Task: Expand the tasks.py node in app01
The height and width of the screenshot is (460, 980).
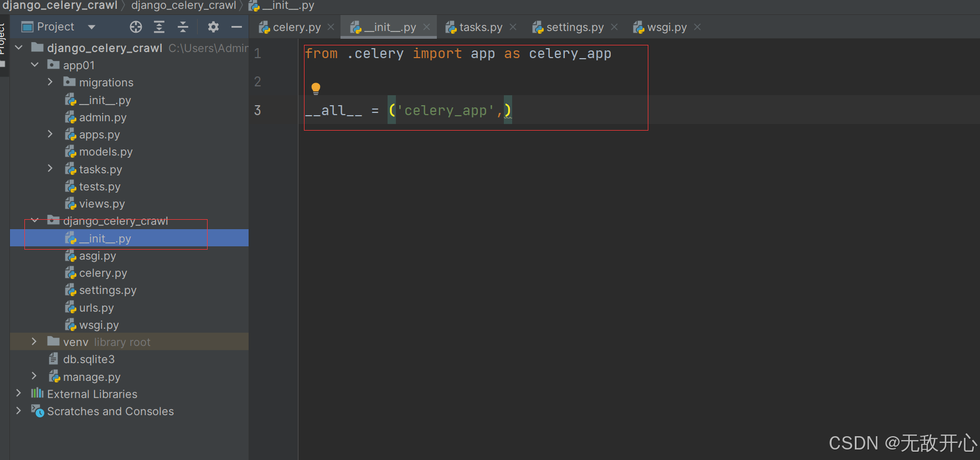Action: (x=50, y=169)
